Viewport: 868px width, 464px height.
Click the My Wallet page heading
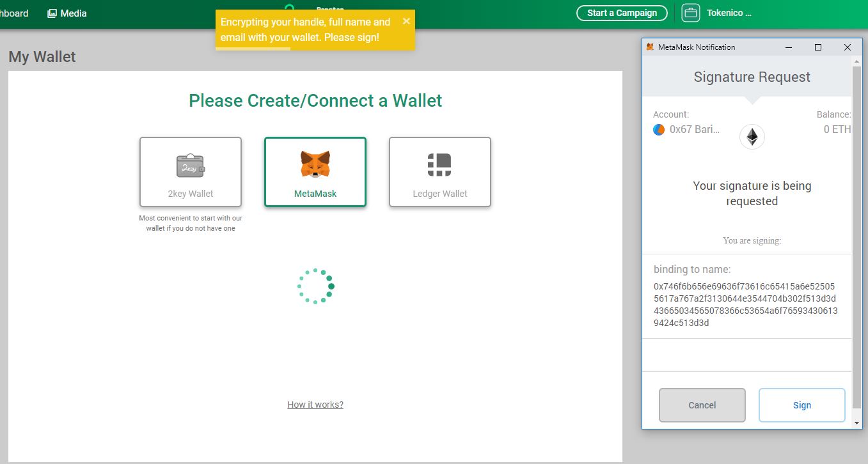click(42, 57)
